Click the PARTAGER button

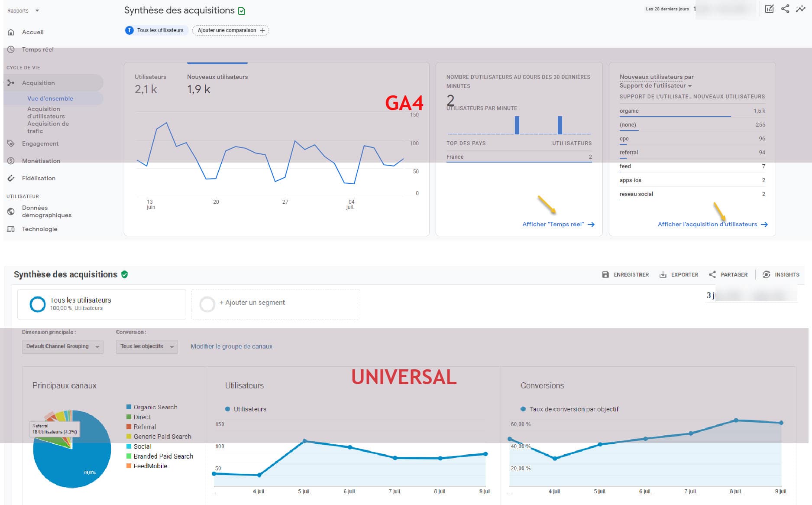(728, 274)
